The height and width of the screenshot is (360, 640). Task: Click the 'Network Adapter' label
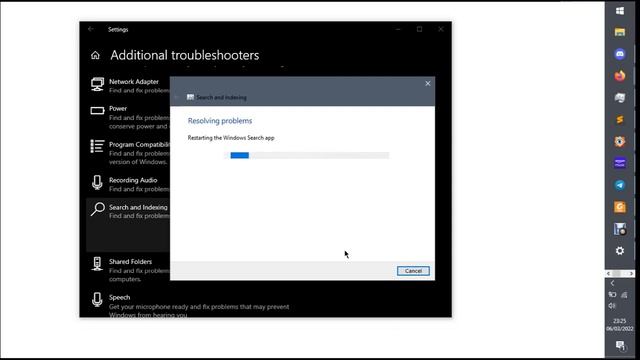coord(134,82)
